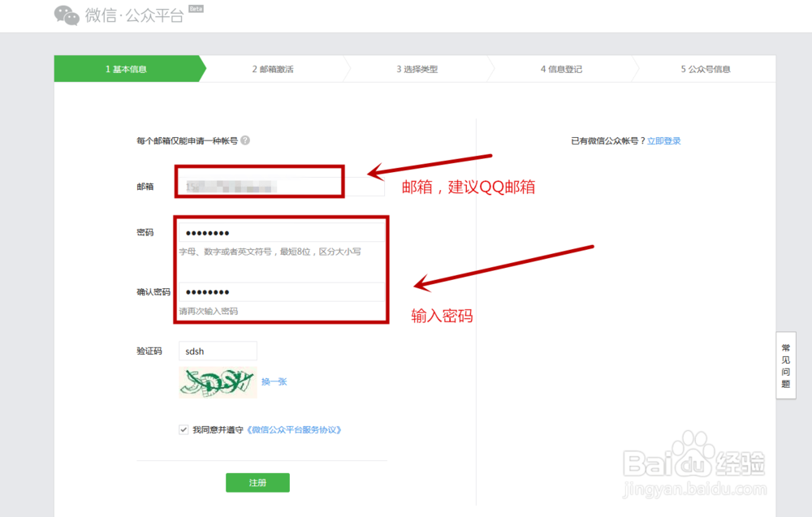
Task: Click the green 注册 button
Action: click(x=257, y=482)
